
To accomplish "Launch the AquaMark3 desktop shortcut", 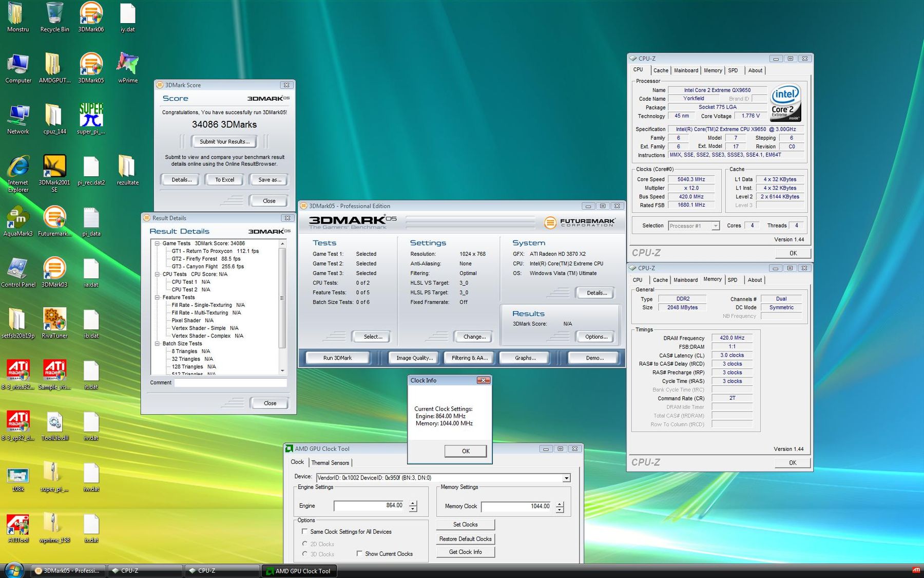I will pyautogui.click(x=18, y=221).
